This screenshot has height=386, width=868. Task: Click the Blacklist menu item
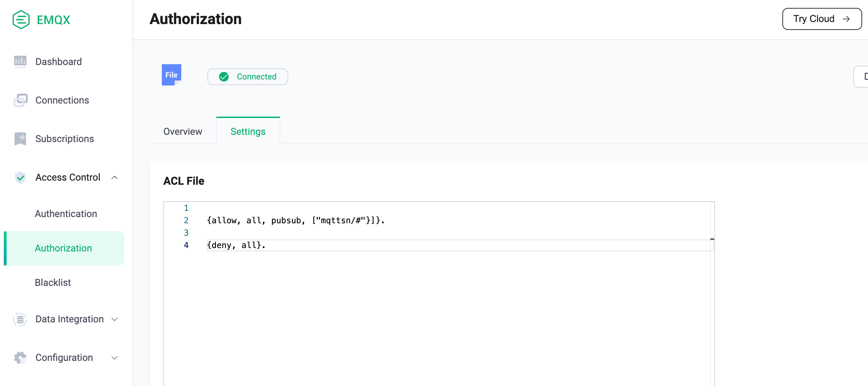pyautogui.click(x=53, y=282)
